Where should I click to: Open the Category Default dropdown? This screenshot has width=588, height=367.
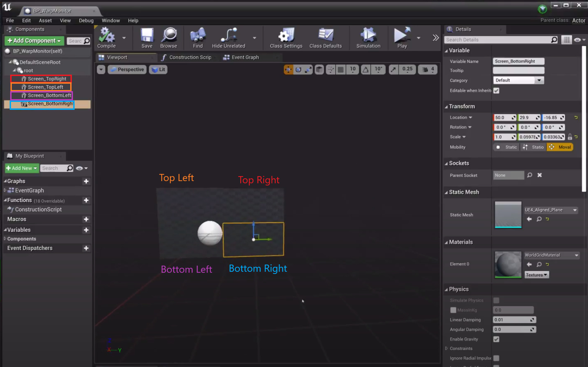coord(518,80)
